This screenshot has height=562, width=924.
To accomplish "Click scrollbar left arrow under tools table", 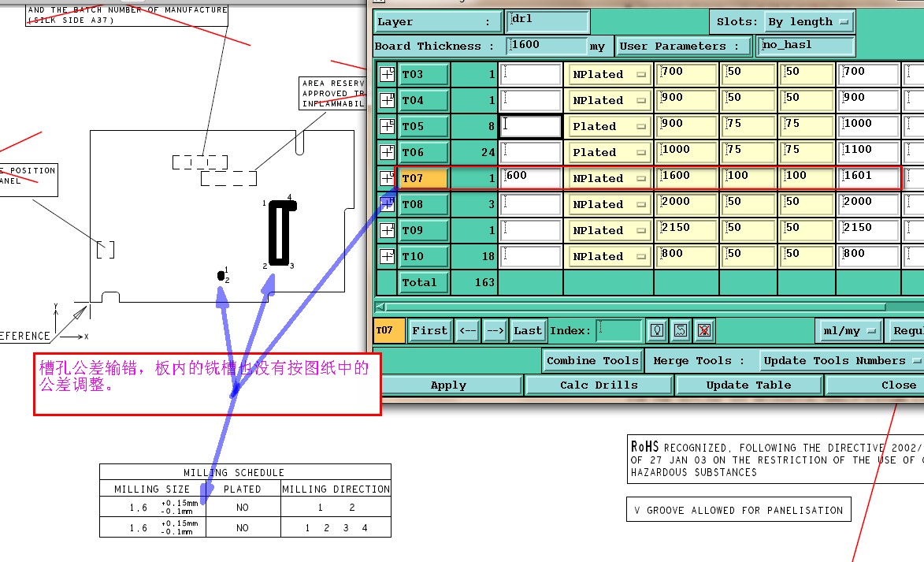I will pyautogui.click(x=380, y=307).
